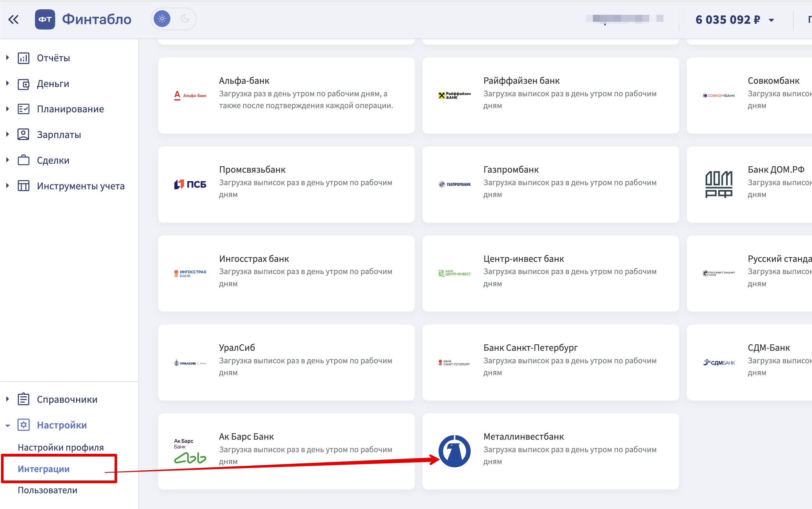Click the Финтабло ФТ logo icon
This screenshot has height=509, width=812.
(x=45, y=19)
